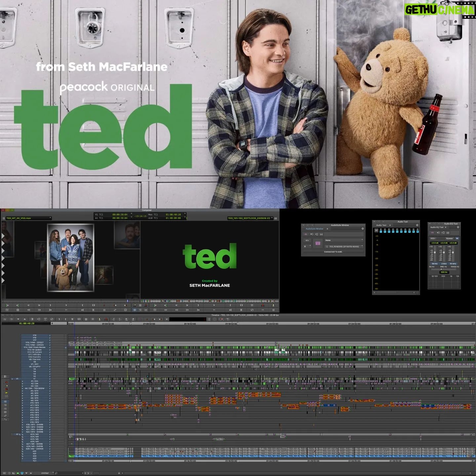Screen dimensions: 476x476
Task: Click the 15 kHz band button in Audio EQ
Action: [x=453, y=264]
